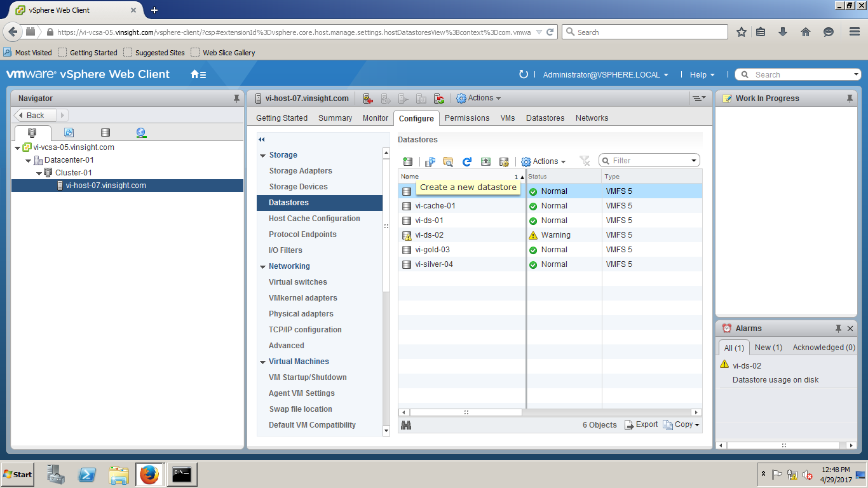Select the vi-ds-02 datastore row
The image size is (868, 488).
pos(550,235)
